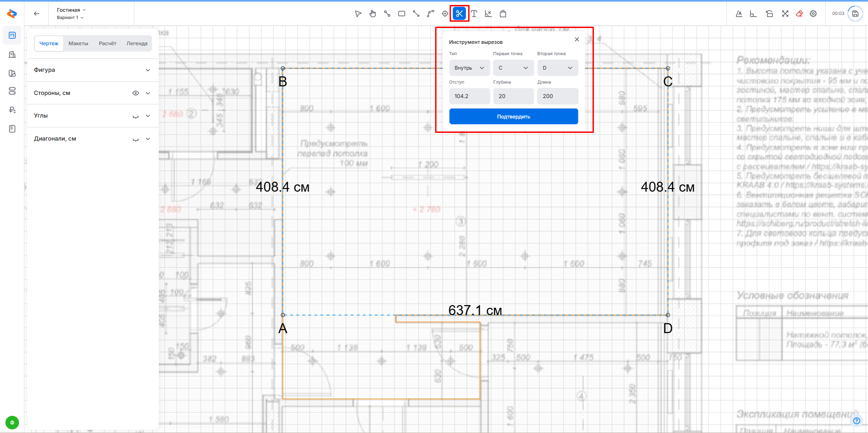This screenshot has height=433, width=868.
Task: Hide side lengths with eye icon
Action: coord(135,93)
